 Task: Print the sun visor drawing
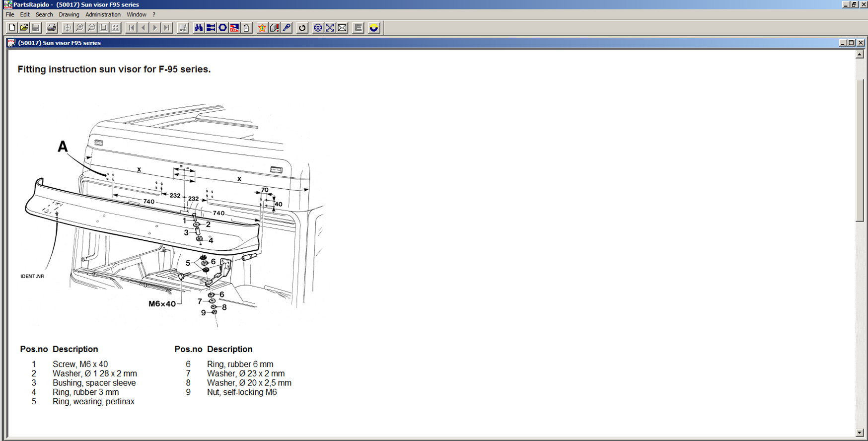(x=51, y=28)
